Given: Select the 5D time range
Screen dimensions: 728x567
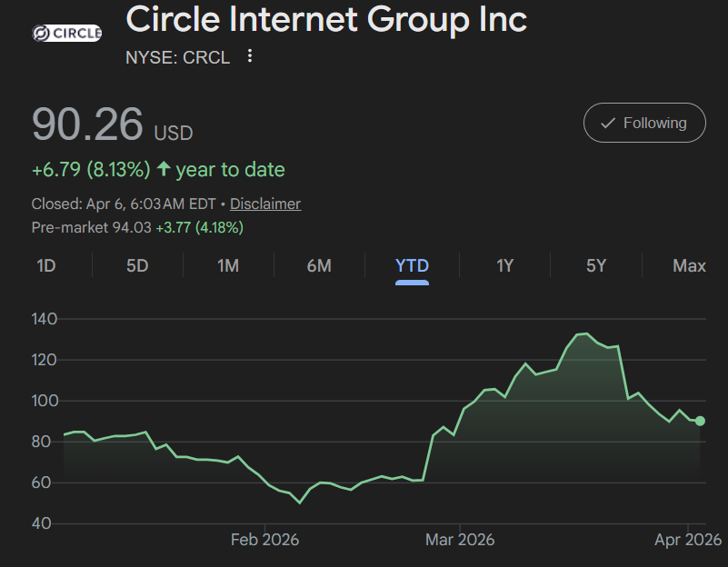Looking at the screenshot, I should [136, 265].
